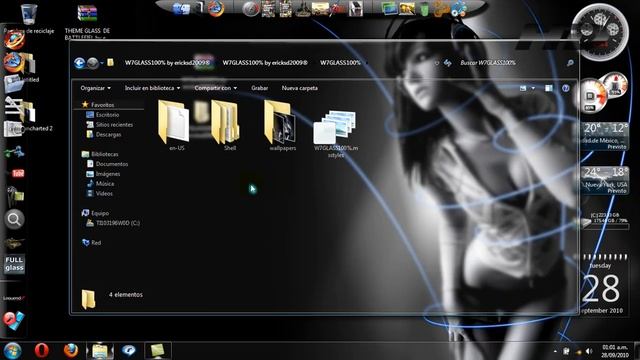
Task: Open the Incluir en biblioteca dropdown
Action: point(152,88)
